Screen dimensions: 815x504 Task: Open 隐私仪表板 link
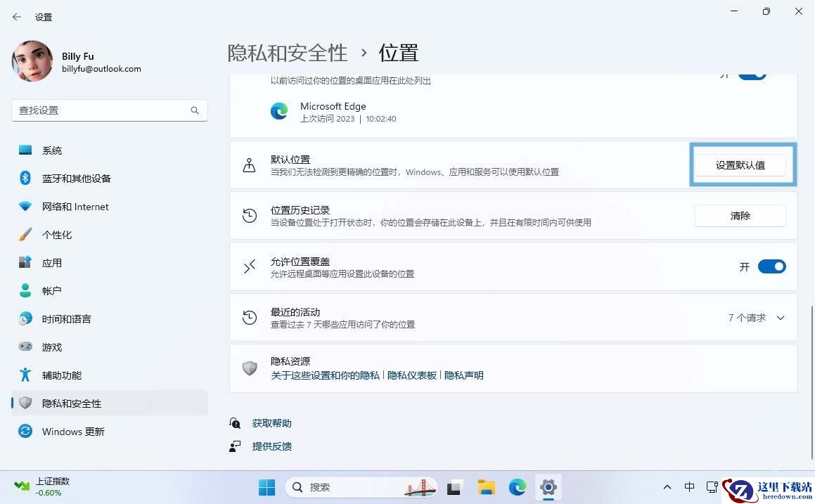pyautogui.click(x=411, y=375)
